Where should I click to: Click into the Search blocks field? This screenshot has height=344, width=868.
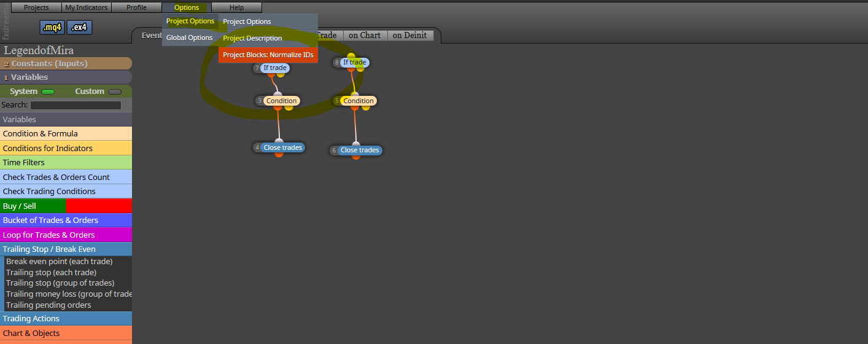click(x=76, y=105)
